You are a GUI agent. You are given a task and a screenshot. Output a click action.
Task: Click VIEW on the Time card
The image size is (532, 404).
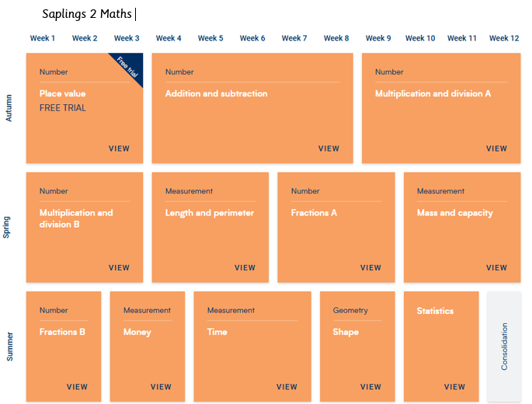287,387
